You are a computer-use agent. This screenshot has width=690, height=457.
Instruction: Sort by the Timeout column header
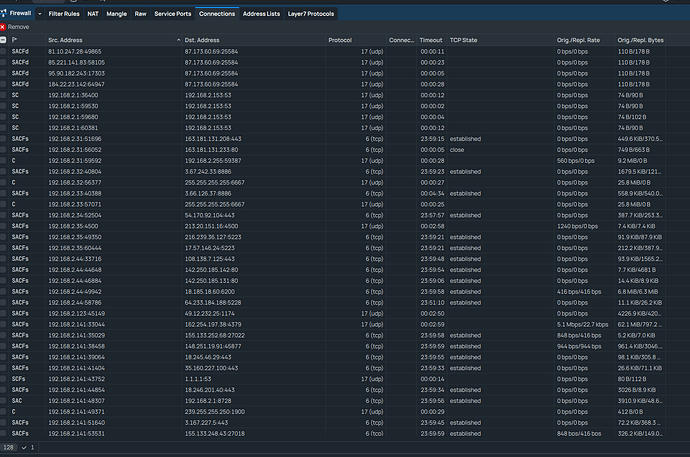pos(431,40)
